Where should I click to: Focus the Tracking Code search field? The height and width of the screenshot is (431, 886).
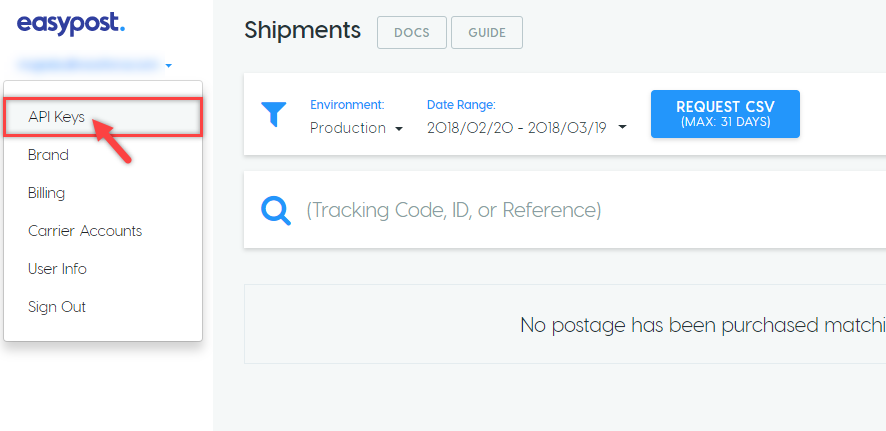click(565, 210)
